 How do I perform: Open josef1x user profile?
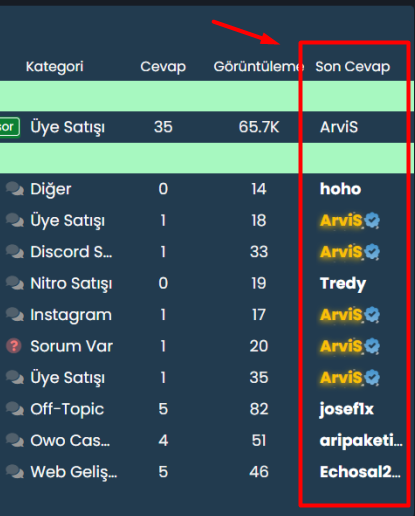coord(347,410)
